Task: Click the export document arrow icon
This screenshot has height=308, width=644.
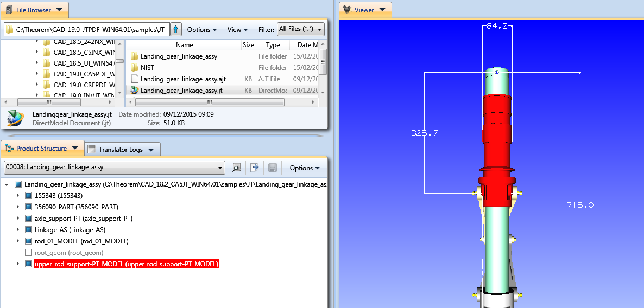Action: pos(255,168)
